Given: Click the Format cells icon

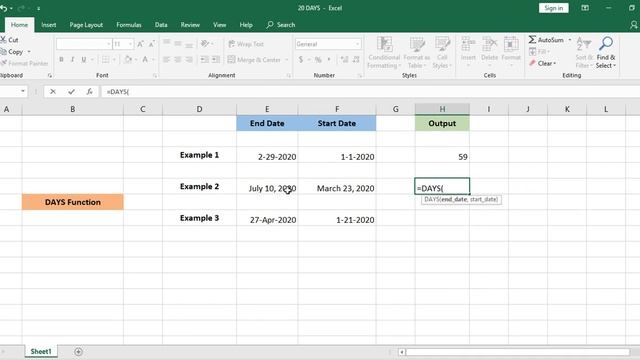Looking at the screenshot, I should point(511,44).
